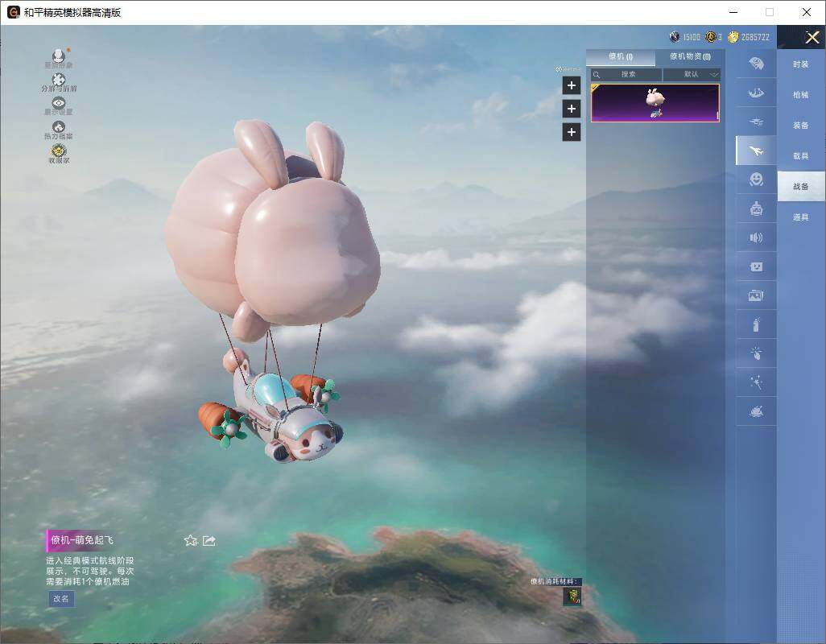Close the inventory with gold X
Image resolution: width=826 pixels, height=644 pixels.
(x=812, y=37)
